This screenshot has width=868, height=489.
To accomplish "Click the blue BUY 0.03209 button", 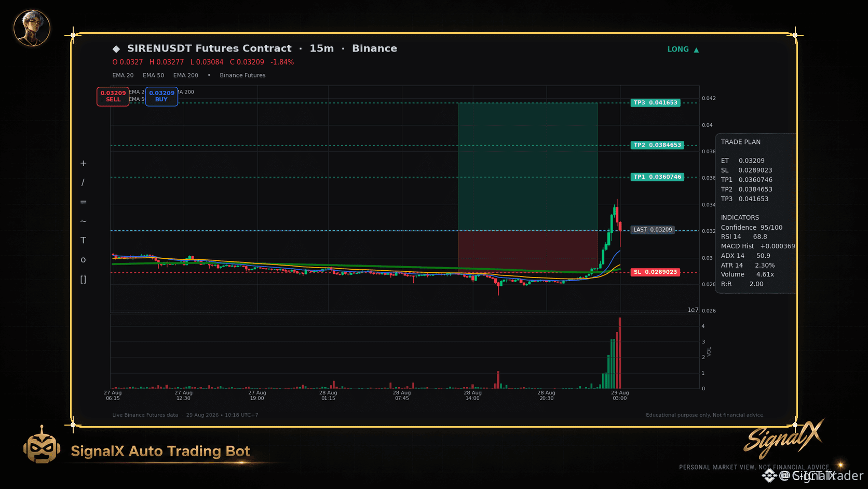I will coord(161,97).
